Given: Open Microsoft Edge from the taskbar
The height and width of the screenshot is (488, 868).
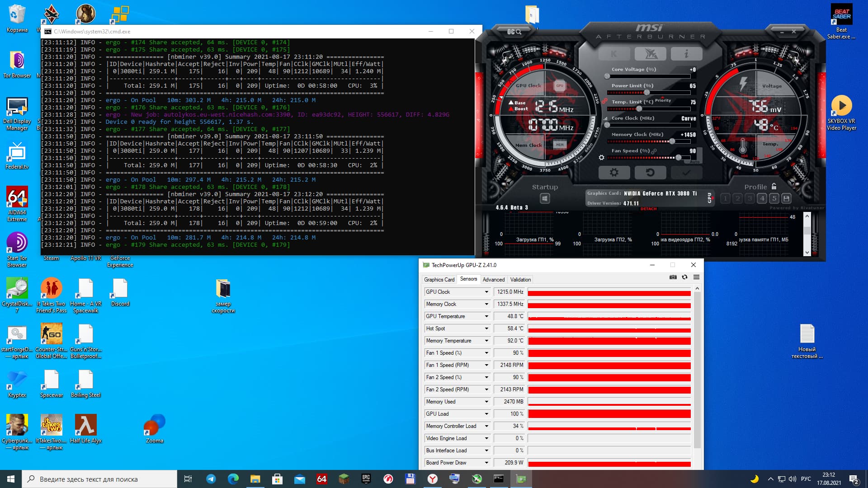Looking at the screenshot, I should click(x=233, y=479).
